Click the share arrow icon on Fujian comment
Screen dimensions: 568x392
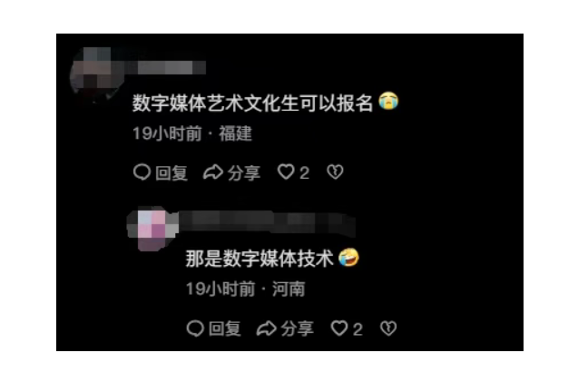pos(213,172)
